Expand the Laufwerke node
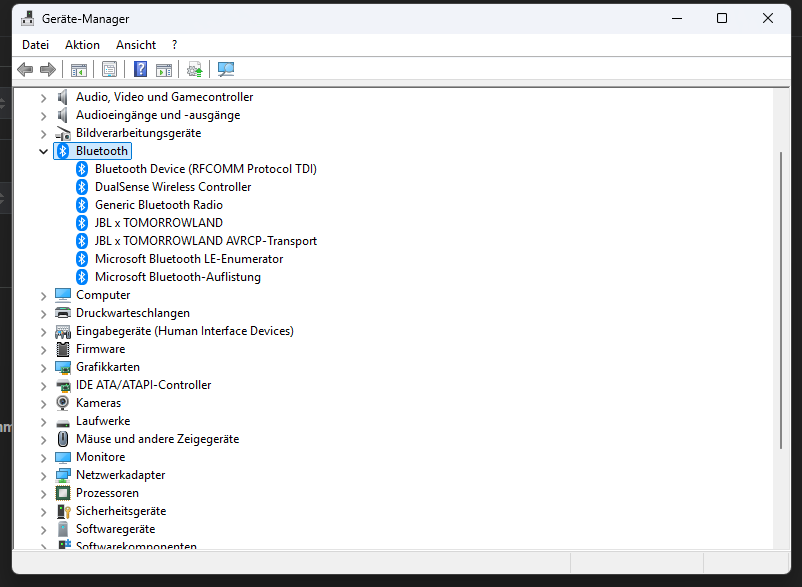This screenshot has width=802, height=587. coord(43,422)
